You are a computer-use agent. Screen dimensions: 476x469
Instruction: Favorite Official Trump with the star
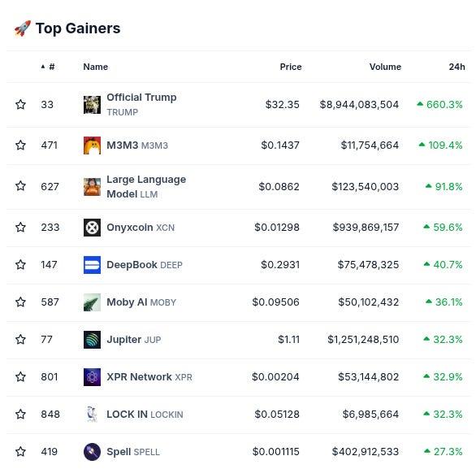pos(20,105)
